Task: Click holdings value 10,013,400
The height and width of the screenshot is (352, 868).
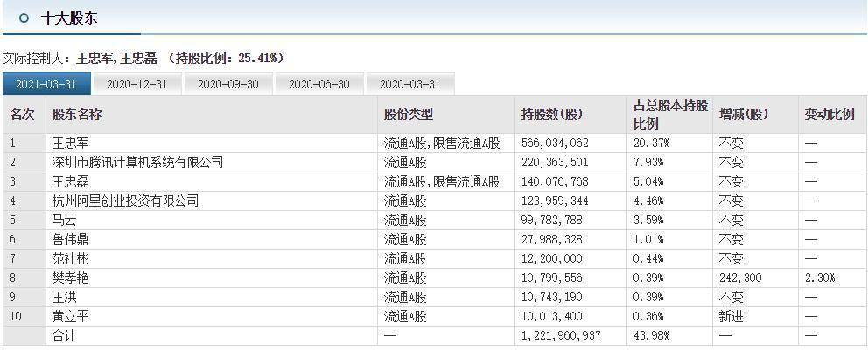Action: tap(552, 316)
